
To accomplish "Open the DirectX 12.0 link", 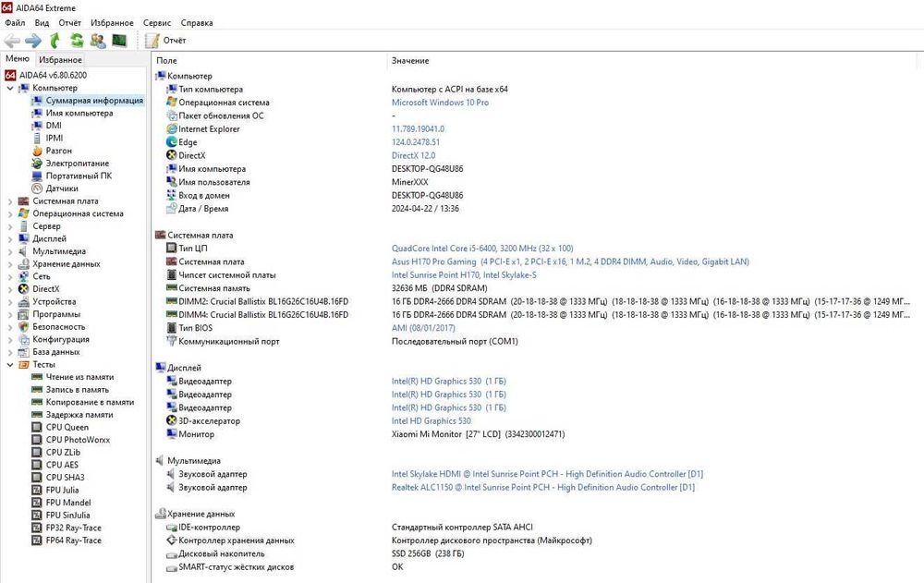I will click(x=414, y=155).
